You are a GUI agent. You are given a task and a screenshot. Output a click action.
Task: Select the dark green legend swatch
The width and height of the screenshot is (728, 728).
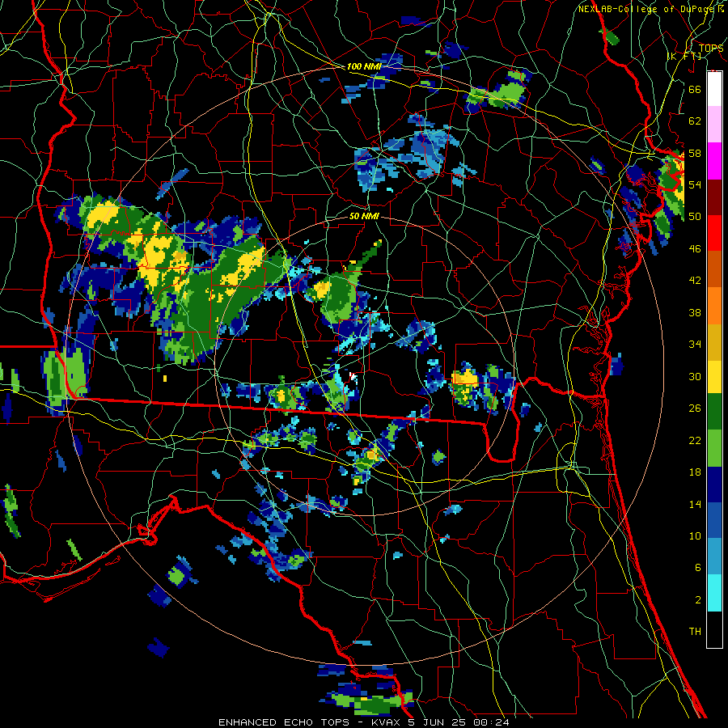coord(714,412)
